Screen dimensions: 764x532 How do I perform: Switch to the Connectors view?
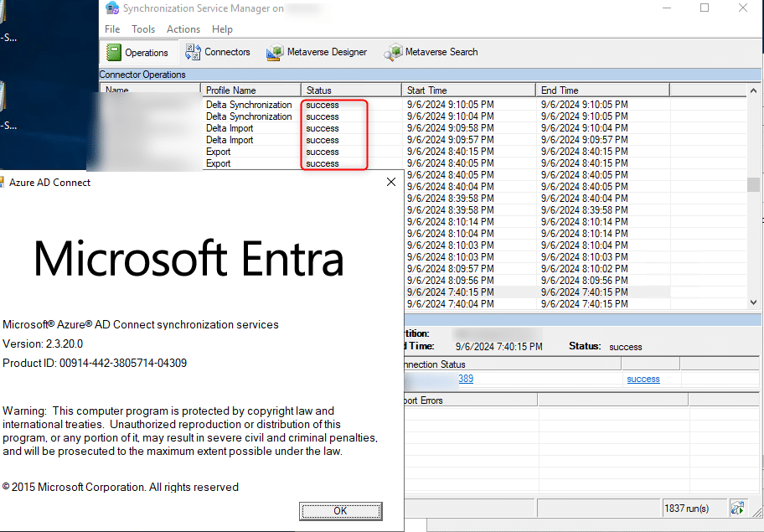(x=218, y=52)
